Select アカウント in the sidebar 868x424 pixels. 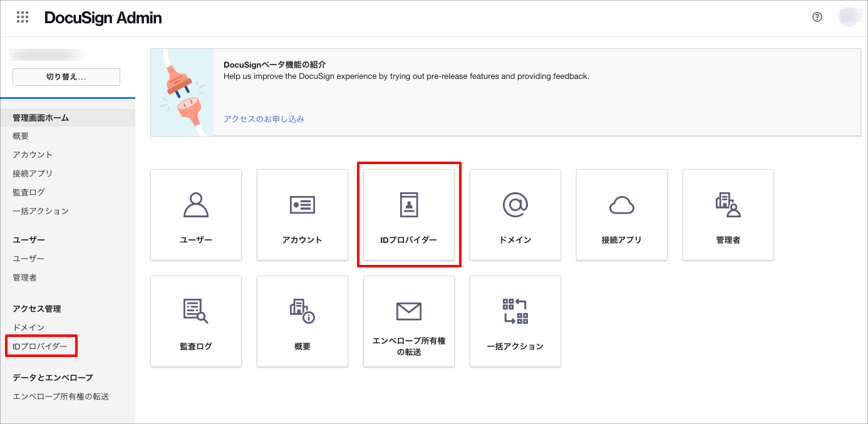[x=33, y=155]
